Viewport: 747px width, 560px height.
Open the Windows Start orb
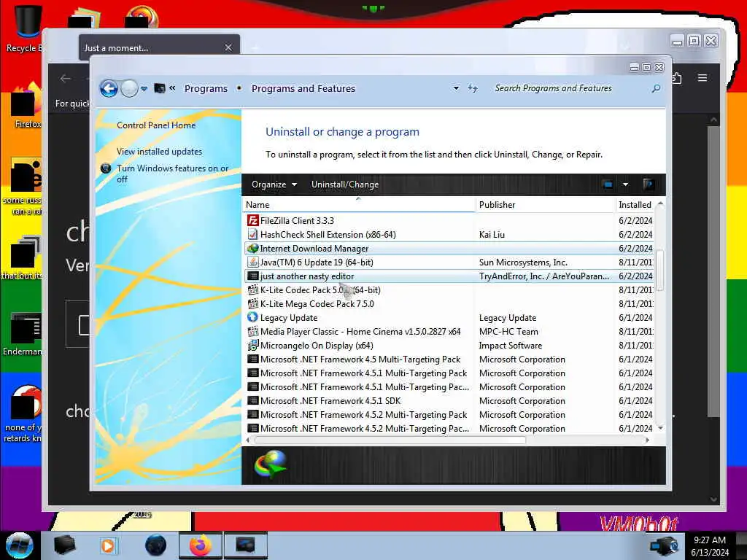point(20,545)
